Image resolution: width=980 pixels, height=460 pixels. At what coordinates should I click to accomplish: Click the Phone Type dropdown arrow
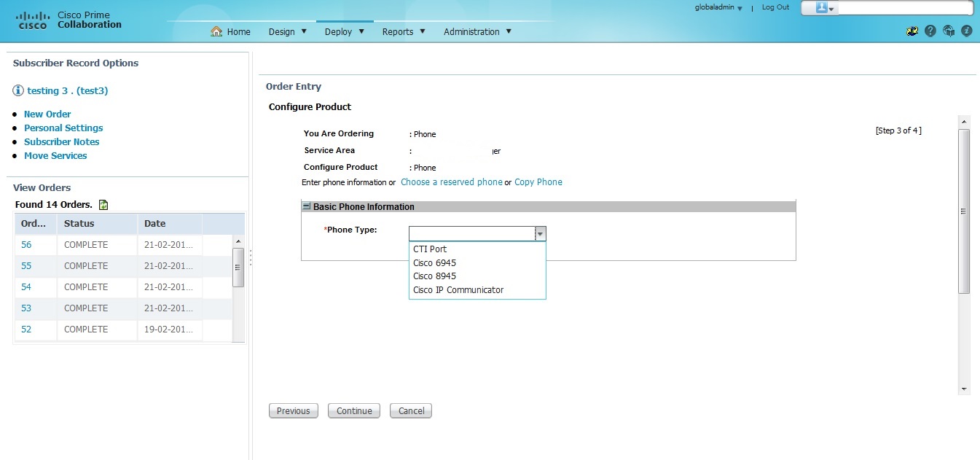tap(540, 233)
